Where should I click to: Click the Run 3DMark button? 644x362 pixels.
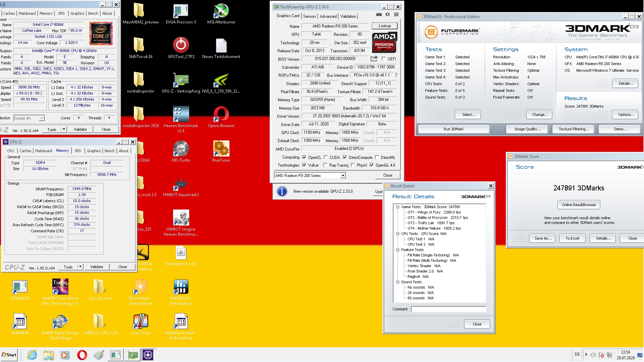[x=453, y=129]
